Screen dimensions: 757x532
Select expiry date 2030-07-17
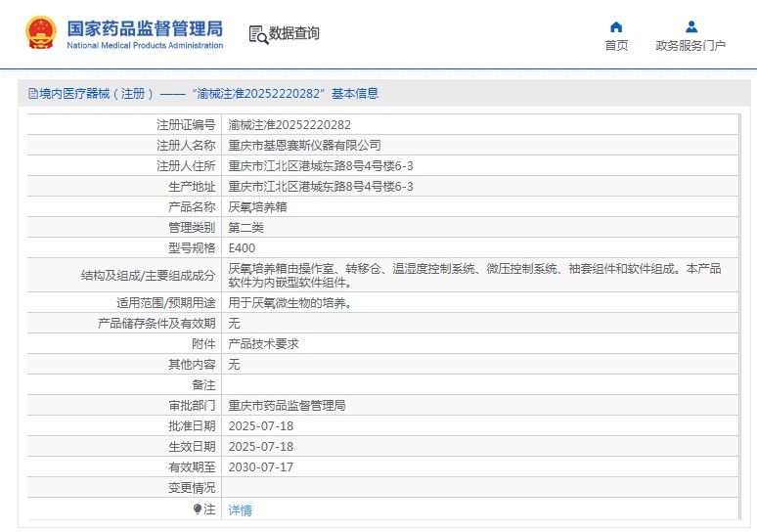(261, 467)
